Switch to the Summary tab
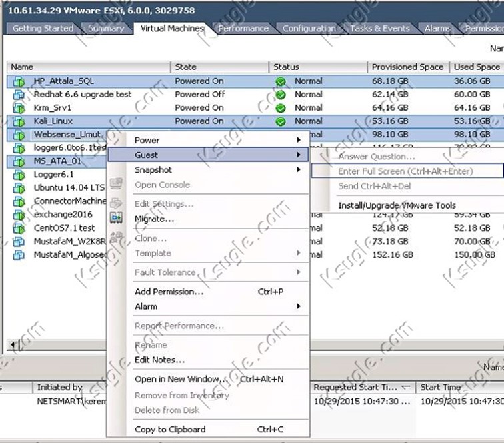This screenshot has height=443, width=504. [x=106, y=29]
